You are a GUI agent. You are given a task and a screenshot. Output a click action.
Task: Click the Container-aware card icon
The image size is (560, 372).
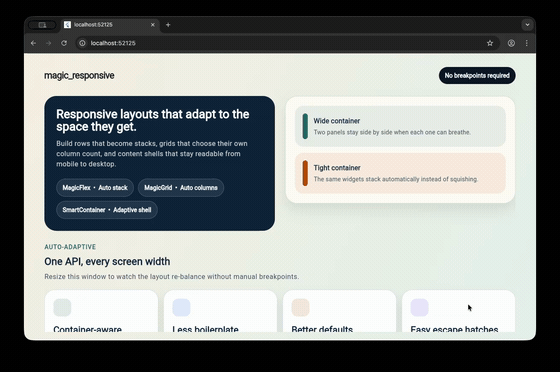62,307
